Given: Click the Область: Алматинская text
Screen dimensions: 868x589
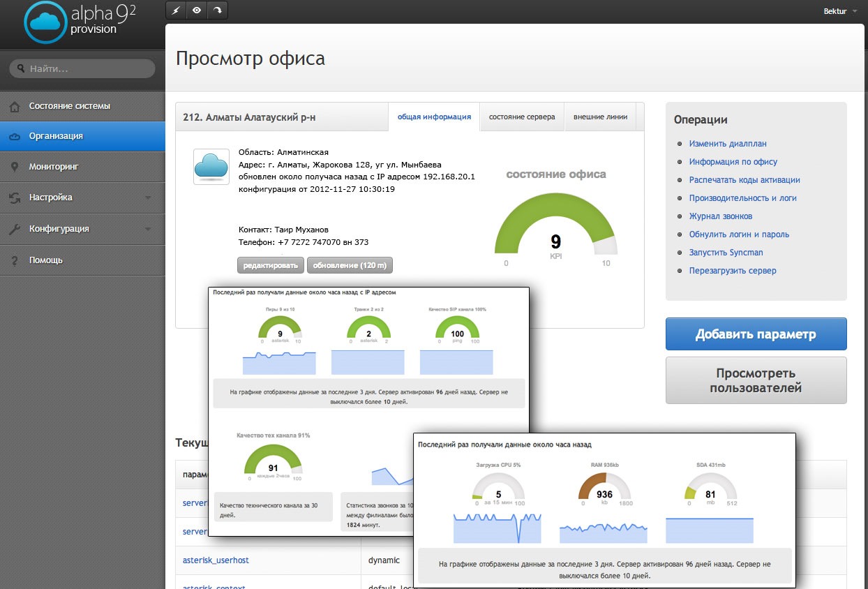Looking at the screenshot, I should coord(283,152).
